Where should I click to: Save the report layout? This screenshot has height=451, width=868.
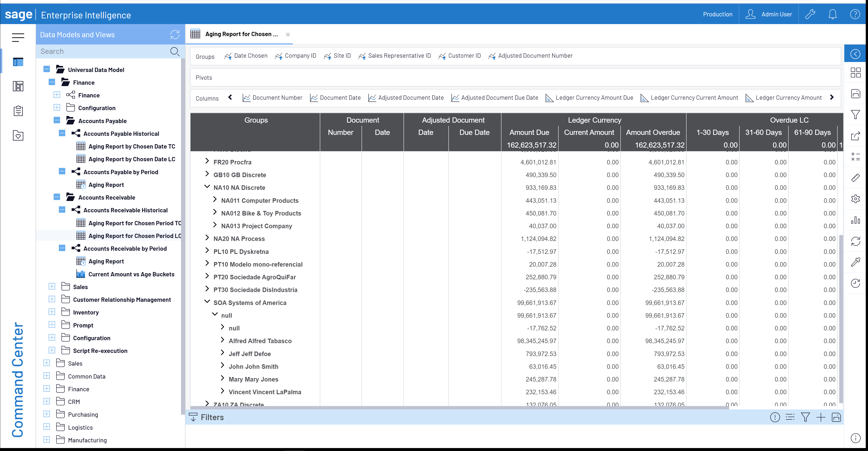coord(856,94)
